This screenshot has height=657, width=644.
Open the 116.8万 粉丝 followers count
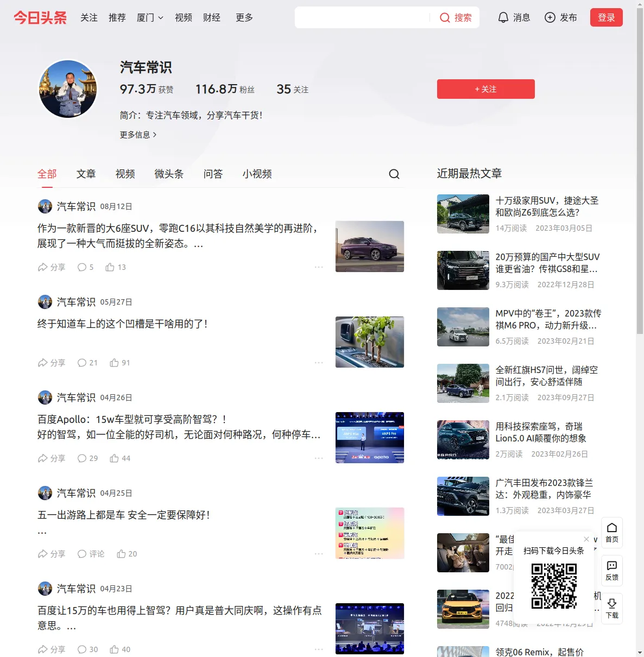tap(225, 89)
